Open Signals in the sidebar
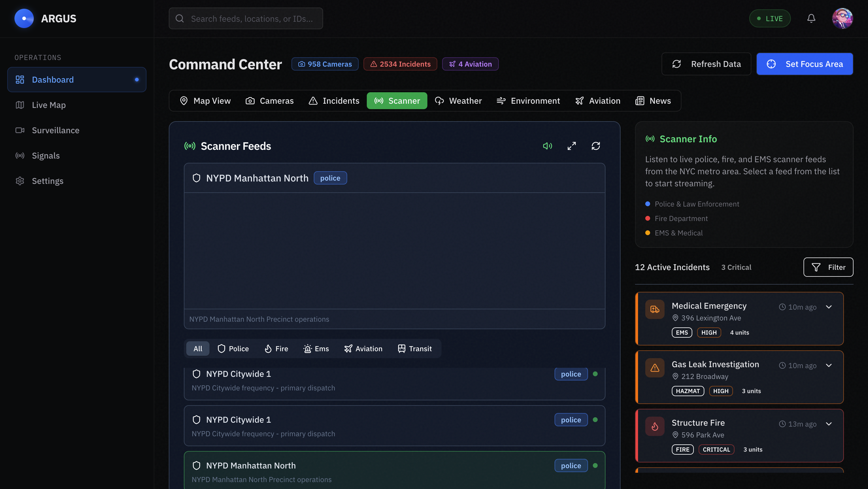The image size is (868, 489). tap(46, 155)
